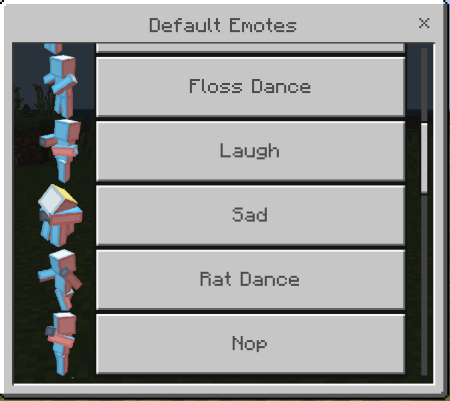The height and width of the screenshot is (401, 450).
Task: Close the Default Emotes window
Action: tap(424, 23)
